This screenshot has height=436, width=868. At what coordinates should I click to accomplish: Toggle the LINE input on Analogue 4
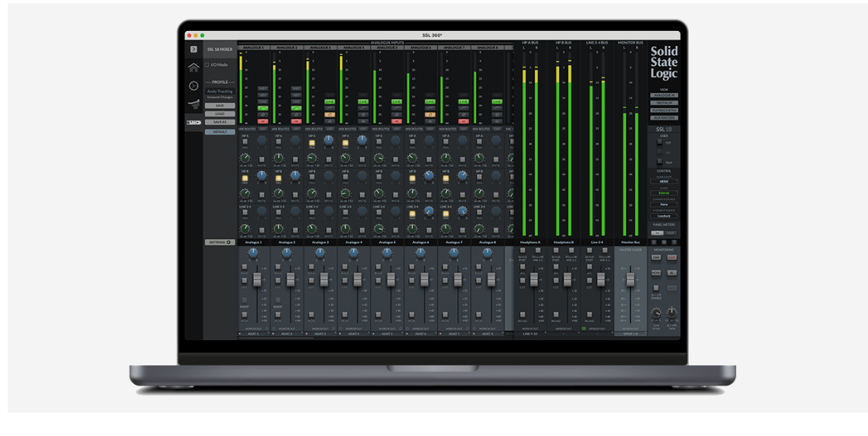(363, 102)
